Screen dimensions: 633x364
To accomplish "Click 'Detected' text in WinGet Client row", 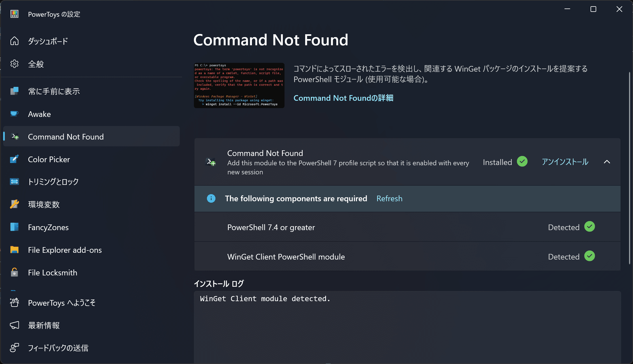I will (564, 257).
